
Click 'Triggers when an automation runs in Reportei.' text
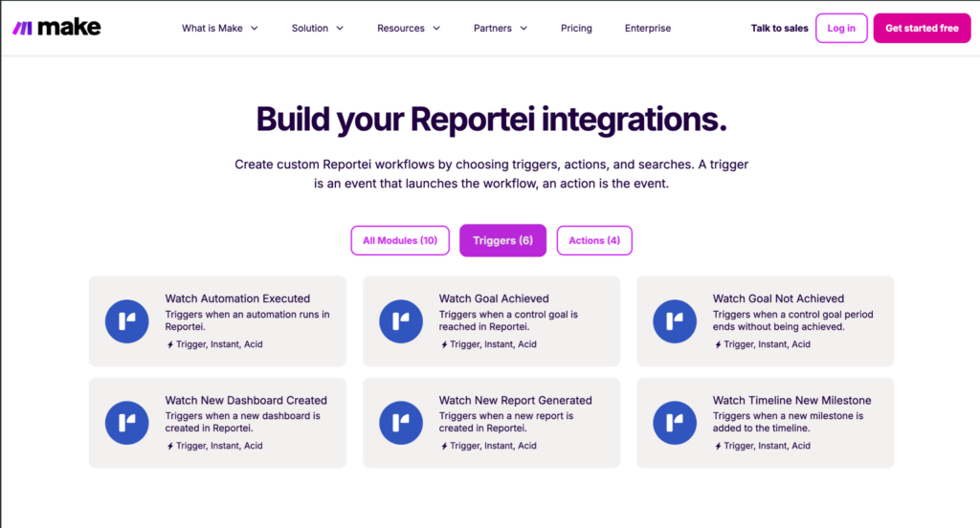pos(248,320)
